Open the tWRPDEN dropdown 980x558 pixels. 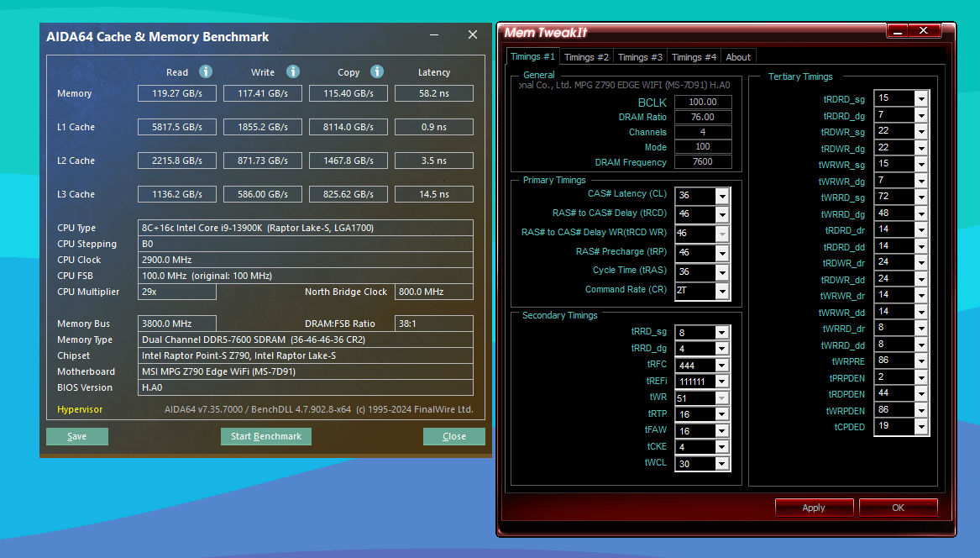[x=921, y=410]
